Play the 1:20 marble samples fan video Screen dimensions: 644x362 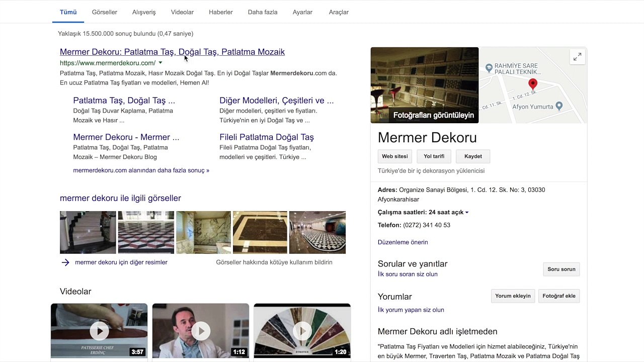(x=302, y=331)
